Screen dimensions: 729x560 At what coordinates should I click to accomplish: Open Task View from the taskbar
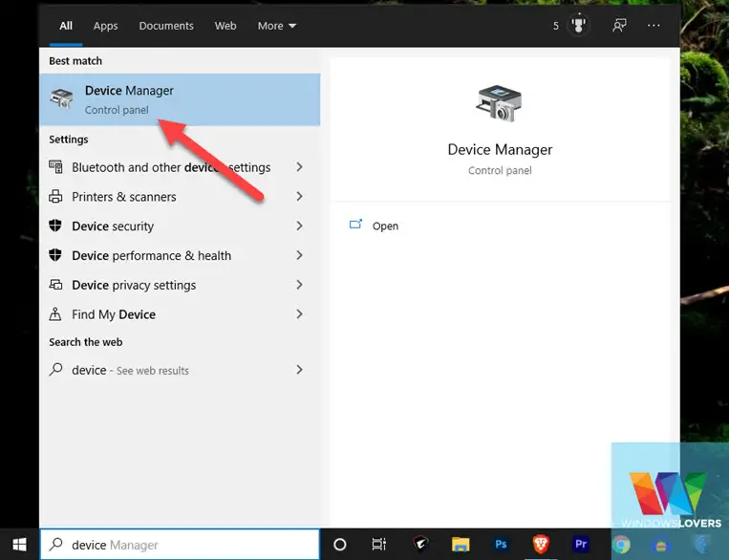pyautogui.click(x=379, y=544)
